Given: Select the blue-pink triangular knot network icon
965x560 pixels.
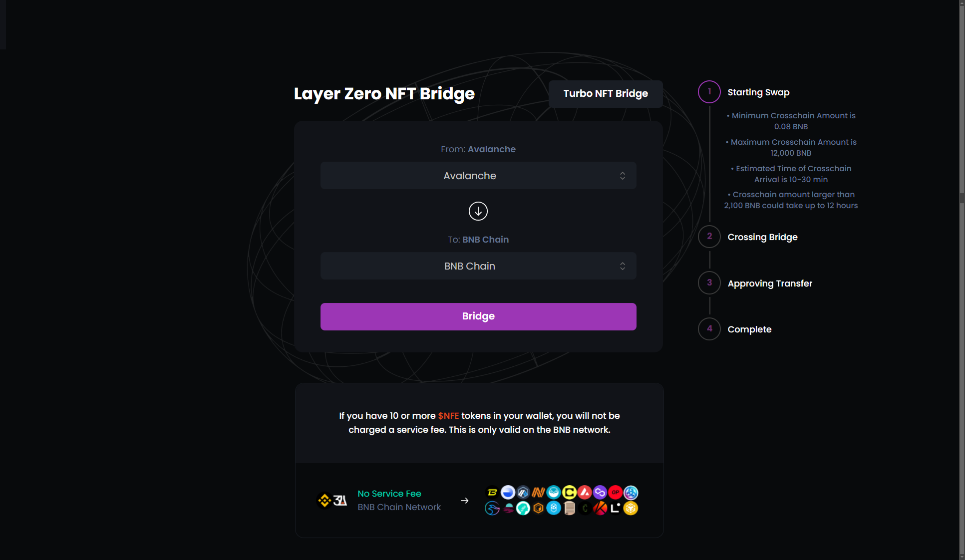Looking at the screenshot, I should pos(631,493).
